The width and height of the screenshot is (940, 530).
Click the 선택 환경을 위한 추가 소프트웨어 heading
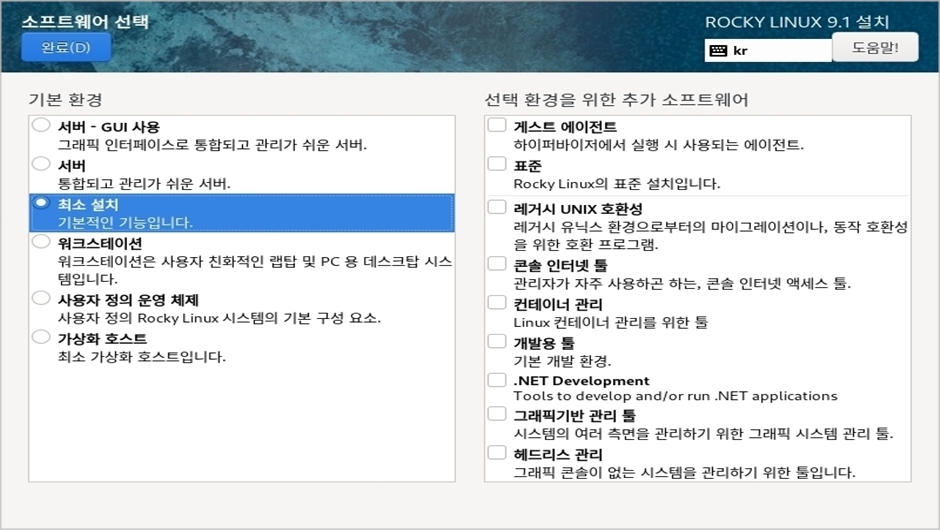pos(616,100)
